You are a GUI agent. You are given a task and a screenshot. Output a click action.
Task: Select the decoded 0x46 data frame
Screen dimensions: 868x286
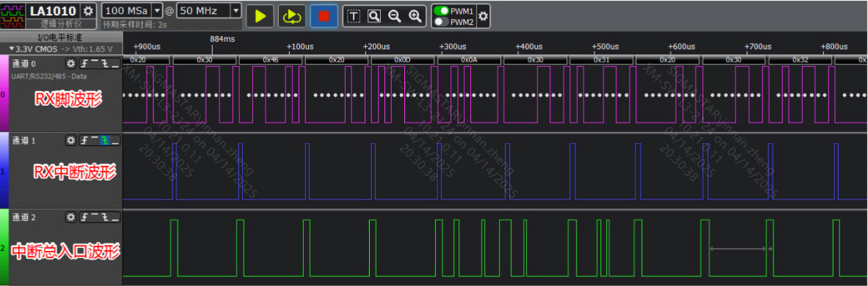pyautogui.click(x=271, y=59)
